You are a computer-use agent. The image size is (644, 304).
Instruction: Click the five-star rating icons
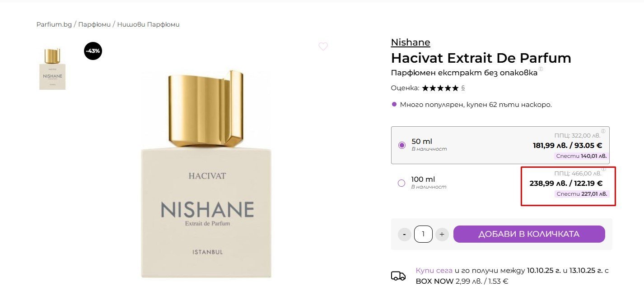(440, 88)
